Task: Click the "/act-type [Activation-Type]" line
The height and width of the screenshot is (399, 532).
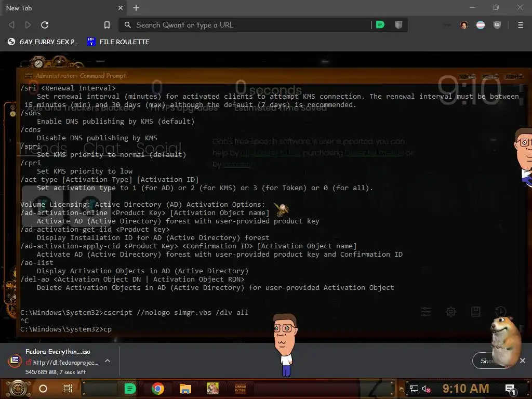Action: (110, 179)
